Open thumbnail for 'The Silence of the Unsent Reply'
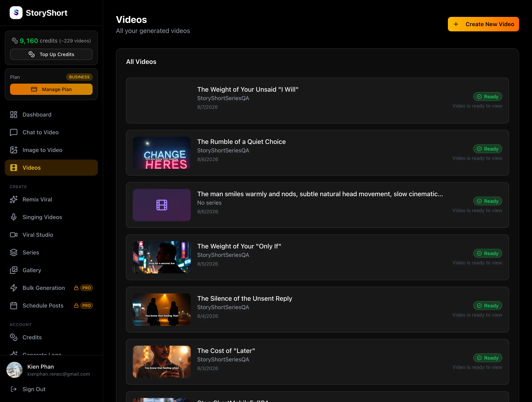This screenshot has height=402, width=532. [162, 310]
